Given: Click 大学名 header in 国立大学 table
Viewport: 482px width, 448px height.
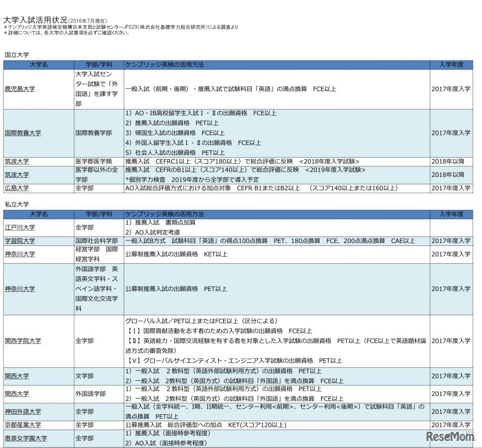Looking at the screenshot, I should pos(38,65).
